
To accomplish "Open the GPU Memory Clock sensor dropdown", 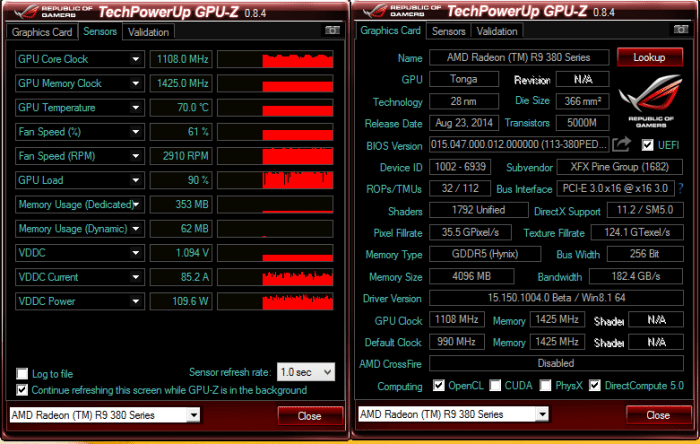I will (x=136, y=83).
